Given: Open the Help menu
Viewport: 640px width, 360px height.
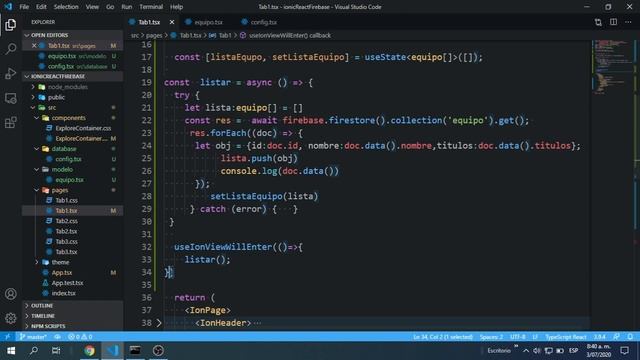Looking at the screenshot, I should [176, 7].
